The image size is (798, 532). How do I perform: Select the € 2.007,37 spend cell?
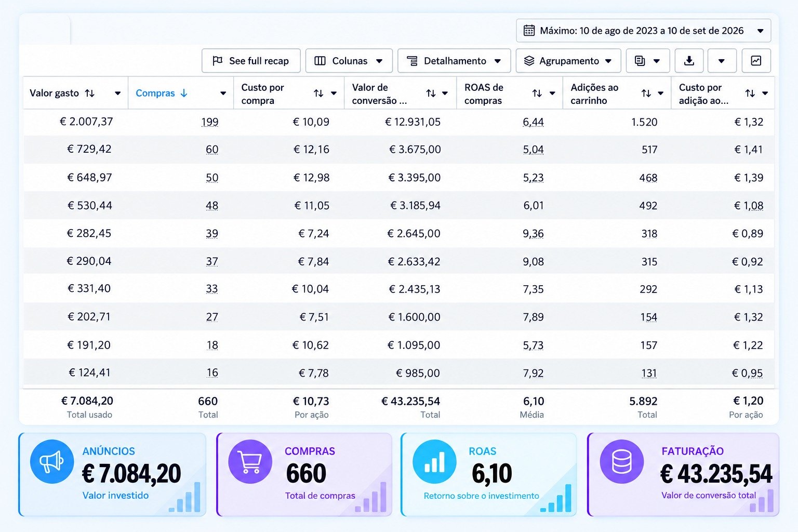86,122
